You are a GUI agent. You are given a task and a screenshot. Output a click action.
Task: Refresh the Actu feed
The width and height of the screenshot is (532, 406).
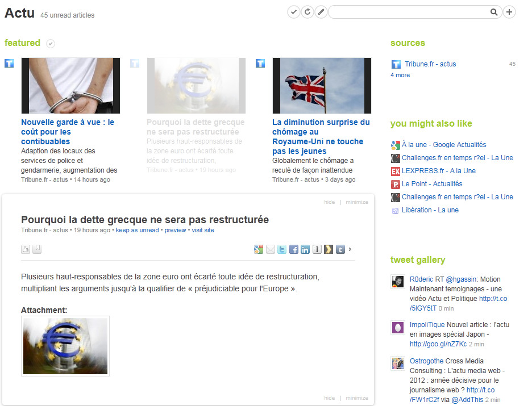pyautogui.click(x=307, y=11)
